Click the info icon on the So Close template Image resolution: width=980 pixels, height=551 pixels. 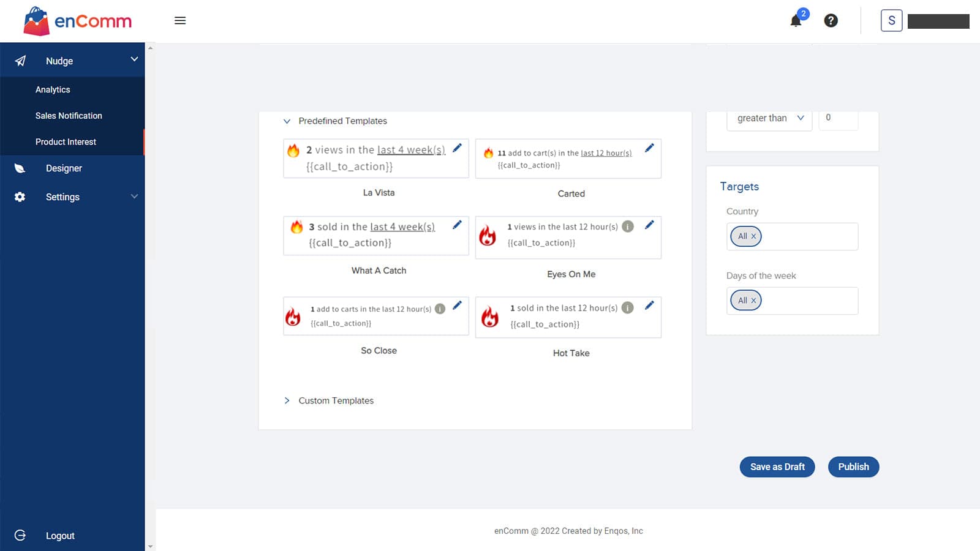click(x=440, y=309)
